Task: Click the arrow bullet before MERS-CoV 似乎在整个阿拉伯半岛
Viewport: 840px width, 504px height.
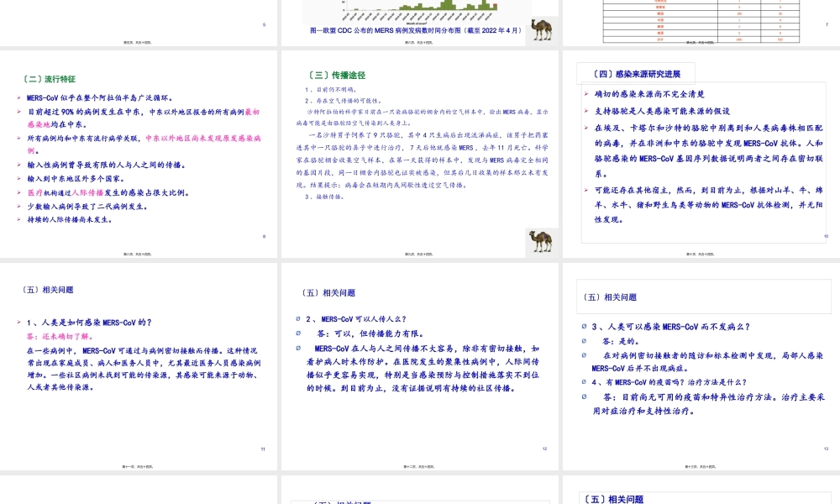Action: coord(19,98)
